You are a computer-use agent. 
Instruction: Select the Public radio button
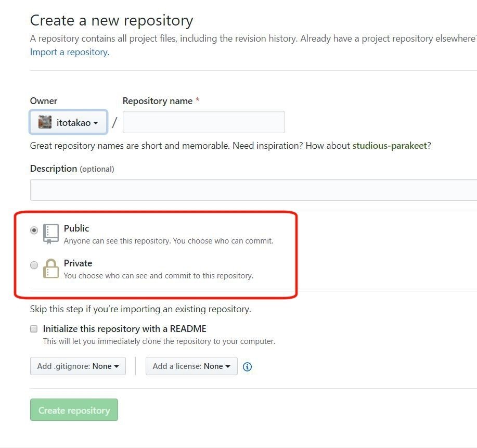coord(34,230)
